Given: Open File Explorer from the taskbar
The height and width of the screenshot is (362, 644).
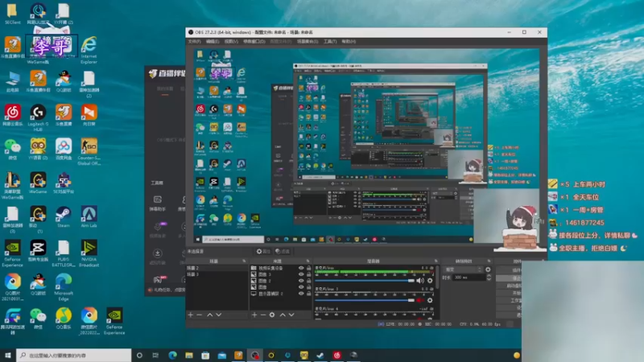Looking at the screenshot, I should 189,355.
